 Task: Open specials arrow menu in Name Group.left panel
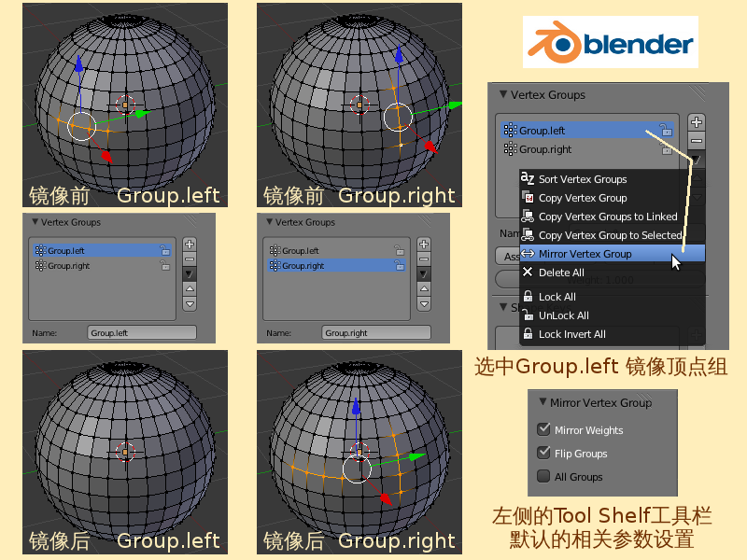point(190,273)
